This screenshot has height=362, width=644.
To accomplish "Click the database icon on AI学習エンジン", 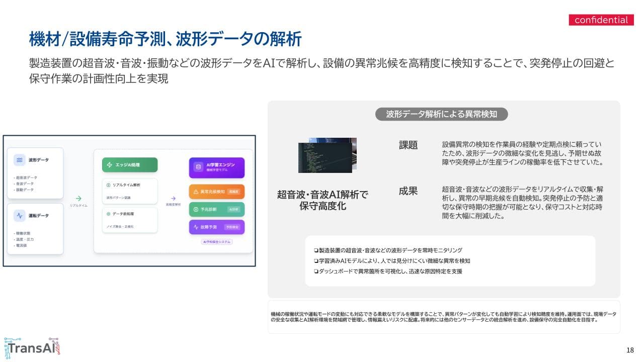I will (198, 167).
